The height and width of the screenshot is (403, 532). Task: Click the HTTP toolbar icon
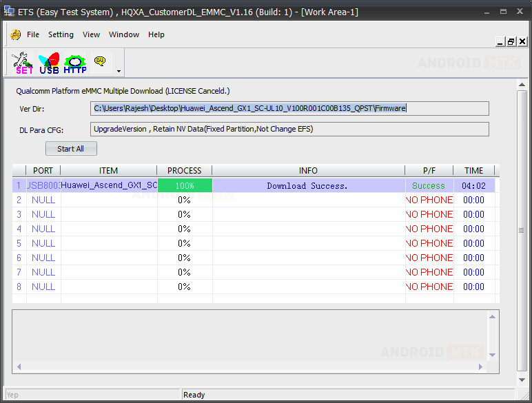point(75,63)
